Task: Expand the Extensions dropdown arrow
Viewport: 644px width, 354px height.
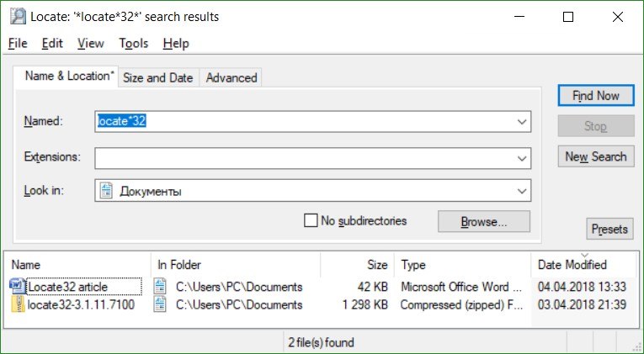Action: click(522, 158)
